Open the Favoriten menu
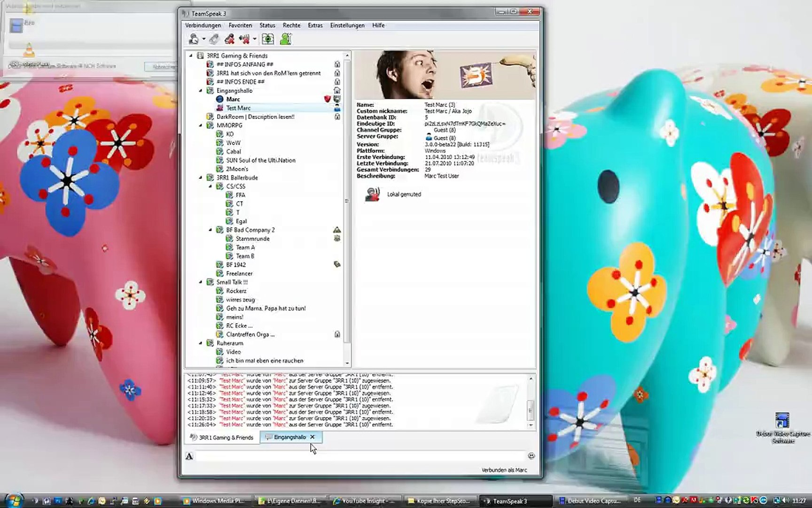This screenshot has width=812, height=508. click(240, 25)
